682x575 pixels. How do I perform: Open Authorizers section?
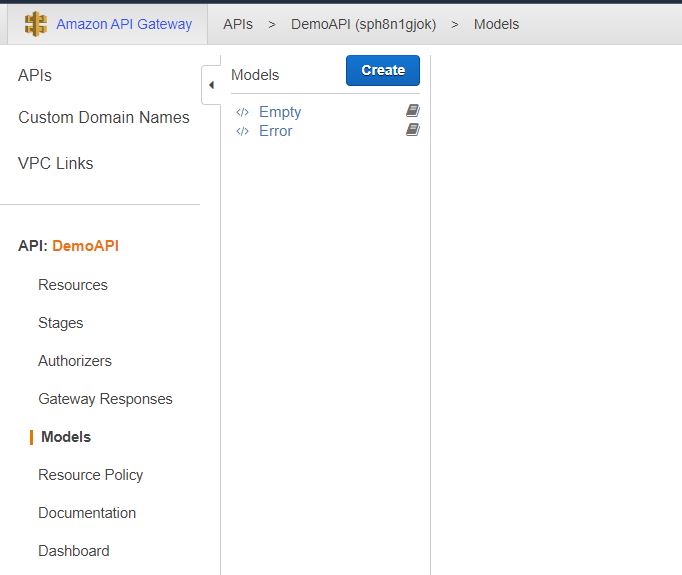(x=75, y=361)
